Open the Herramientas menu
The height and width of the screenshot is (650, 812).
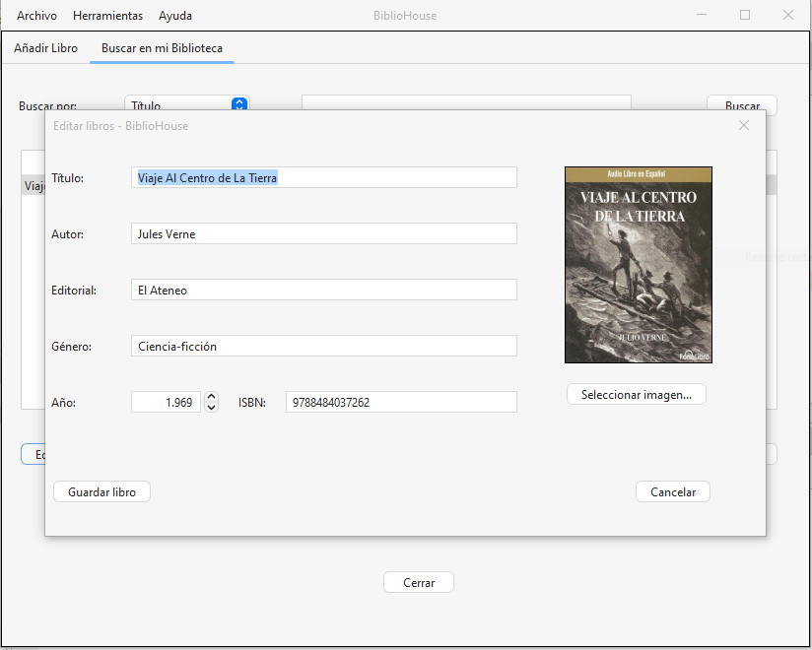click(x=107, y=16)
